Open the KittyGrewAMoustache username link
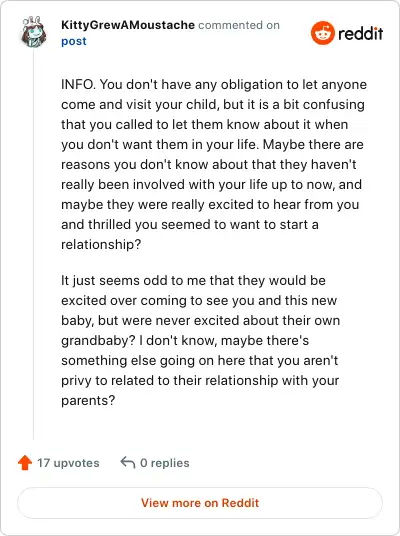400x536 pixels. [x=128, y=25]
